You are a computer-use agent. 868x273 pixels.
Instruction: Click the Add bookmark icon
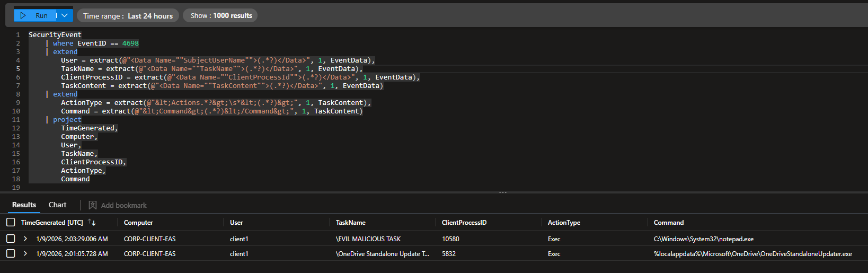93,205
